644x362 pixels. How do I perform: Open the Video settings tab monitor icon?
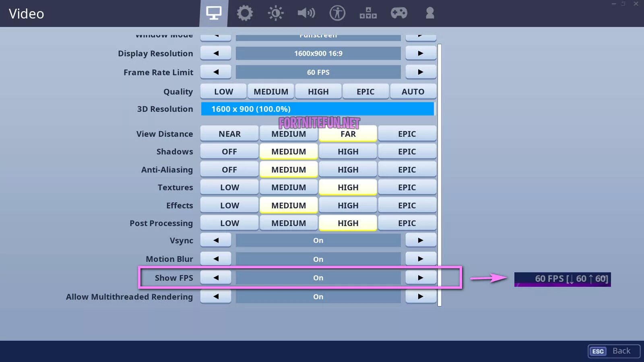point(214,13)
